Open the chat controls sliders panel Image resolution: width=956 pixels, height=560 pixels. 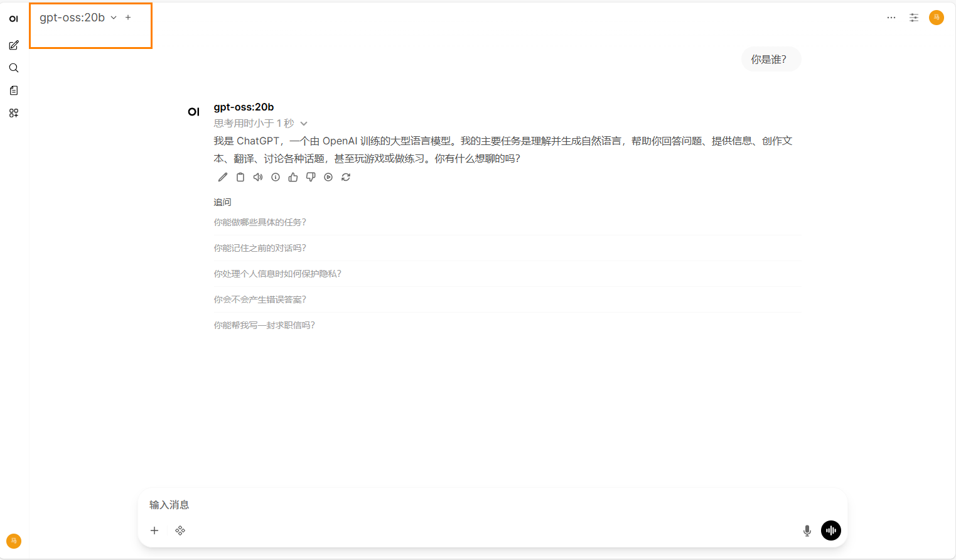pyautogui.click(x=914, y=18)
